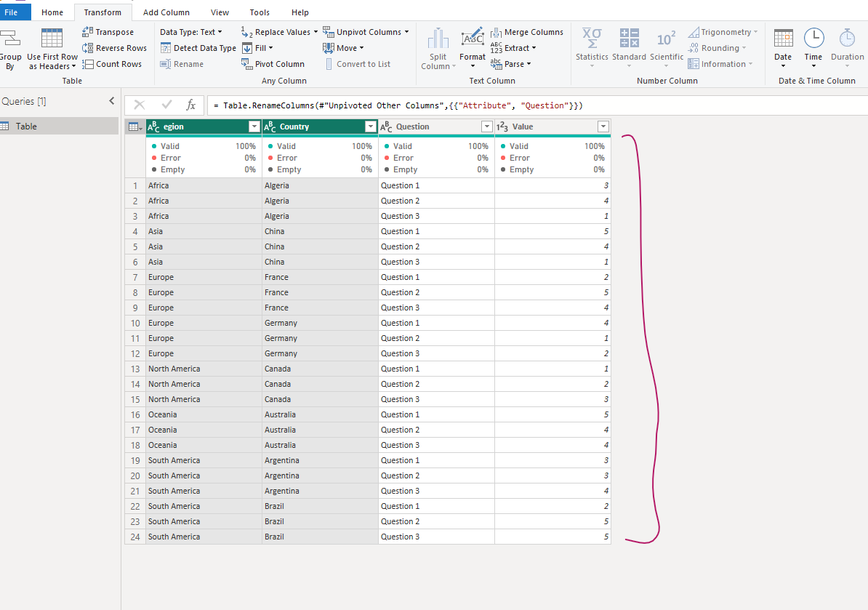Click the Count Rows icon
Screen dimensions: 868x610
87,64
